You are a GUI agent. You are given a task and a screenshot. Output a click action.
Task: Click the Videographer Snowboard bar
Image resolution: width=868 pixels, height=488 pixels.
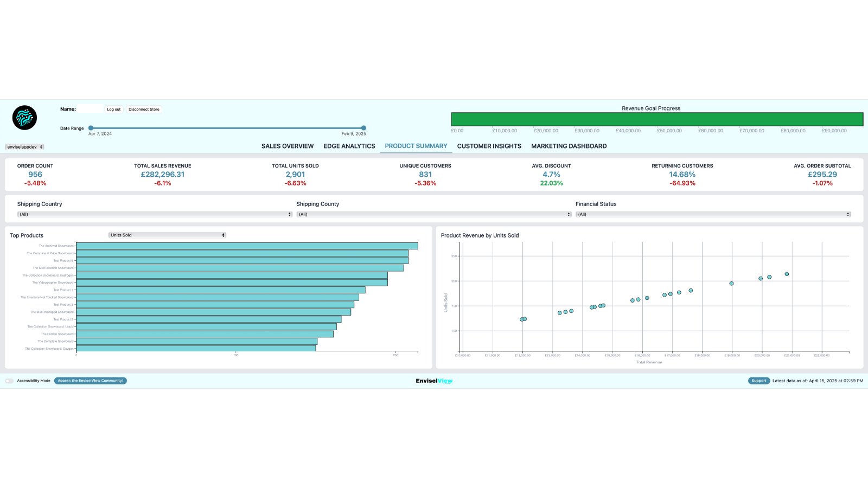pos(232,282)
